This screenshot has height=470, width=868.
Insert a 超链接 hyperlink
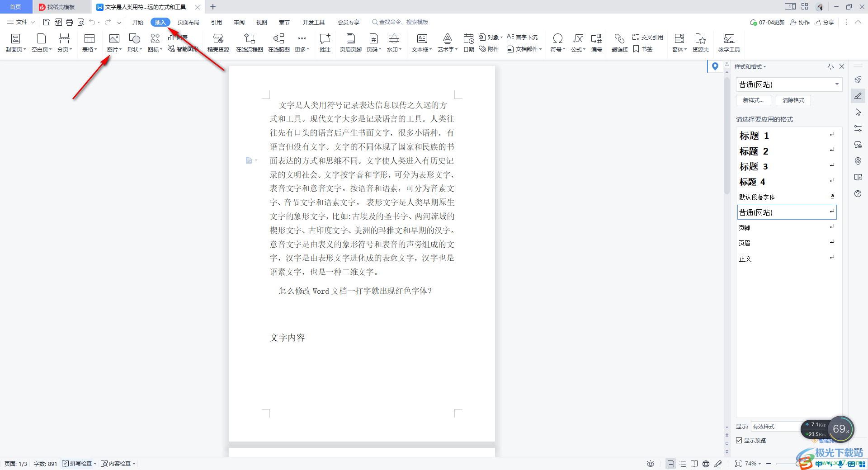[x=620, y=43]
